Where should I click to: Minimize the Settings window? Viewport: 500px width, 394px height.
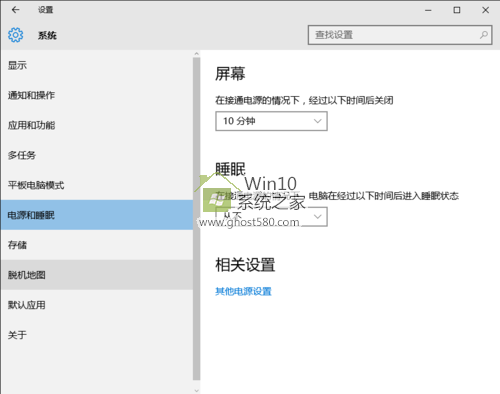428,10
